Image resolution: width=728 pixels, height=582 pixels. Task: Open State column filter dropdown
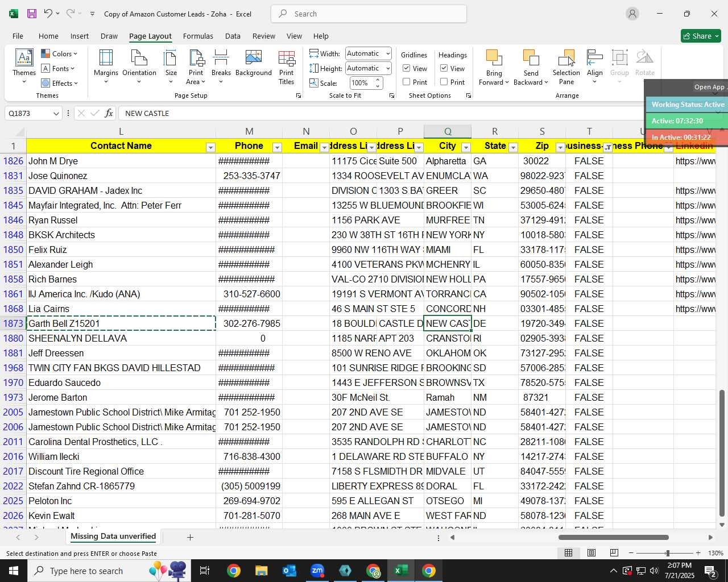click(513, 147)
